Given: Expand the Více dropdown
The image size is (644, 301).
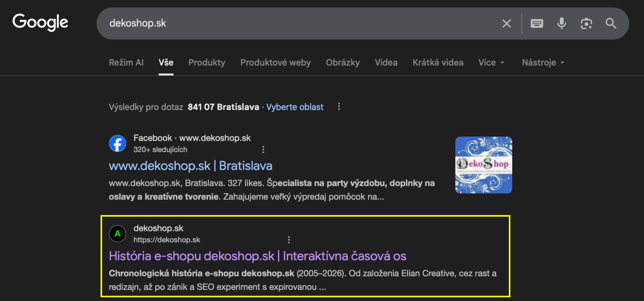Looking at the screenshot, I should click(x=491, y=63).
